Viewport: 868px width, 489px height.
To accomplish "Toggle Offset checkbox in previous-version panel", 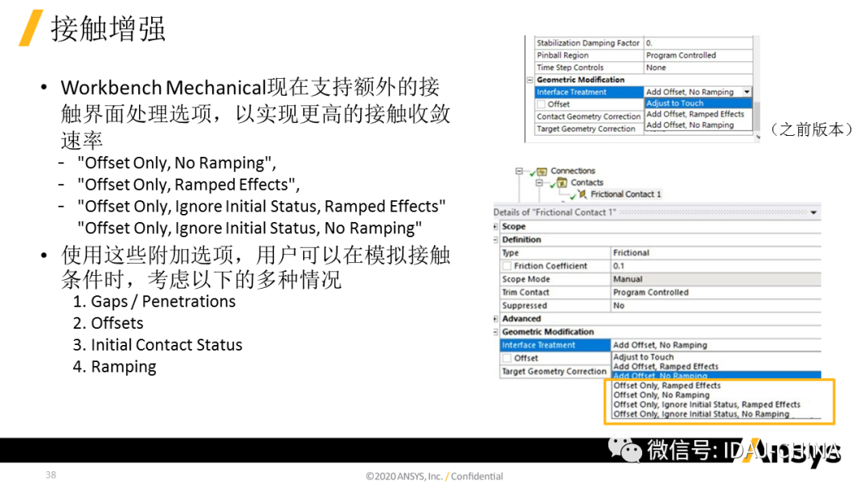I will click(x=542, y=104).
